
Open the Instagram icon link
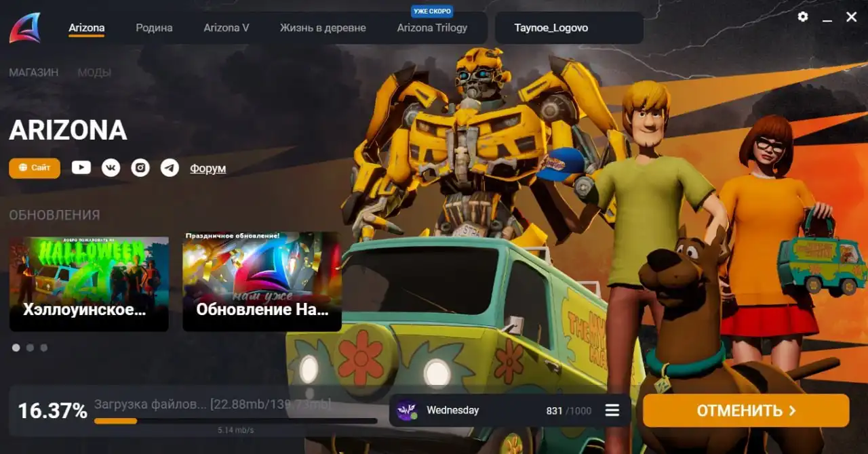pos(140,167)
